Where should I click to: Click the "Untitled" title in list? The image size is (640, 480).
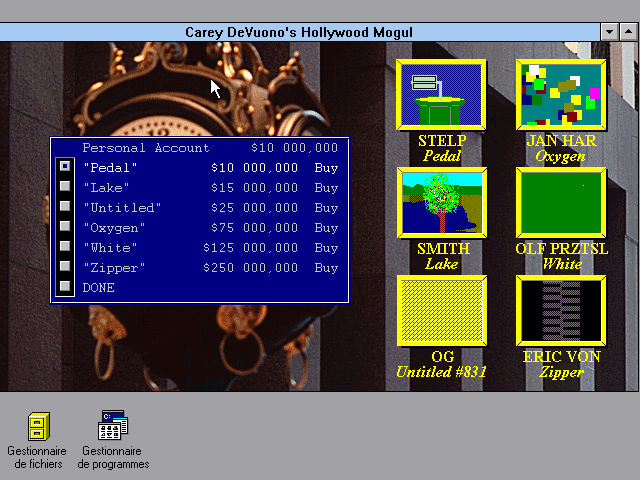click(122, 208)
